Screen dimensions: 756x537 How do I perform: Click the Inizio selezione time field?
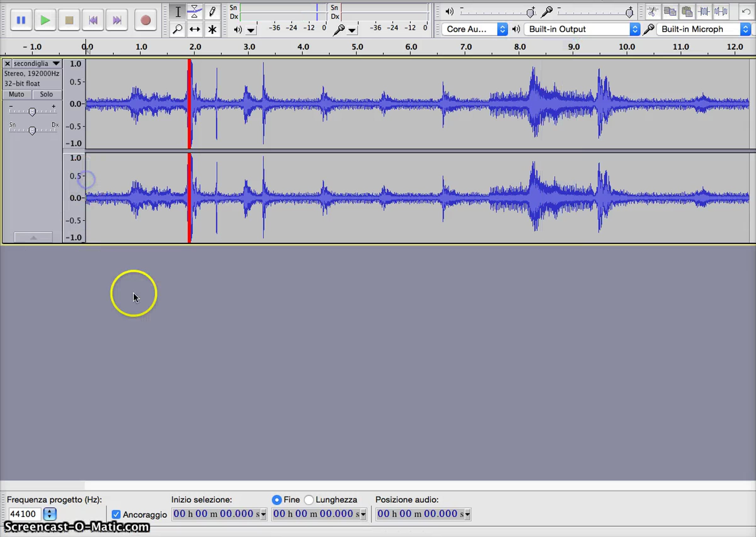[x=216, y=514]
